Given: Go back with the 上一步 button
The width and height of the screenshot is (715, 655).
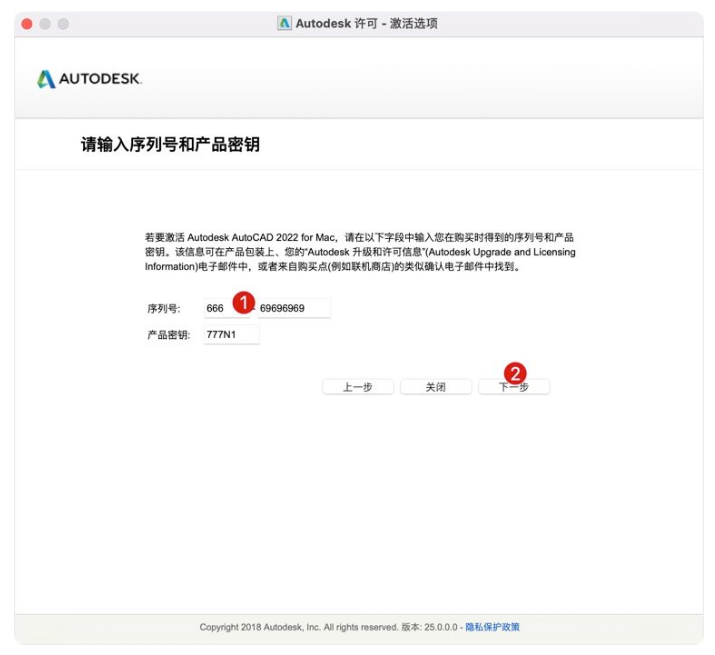Looking at the screenshot, I should click(358, 387).
